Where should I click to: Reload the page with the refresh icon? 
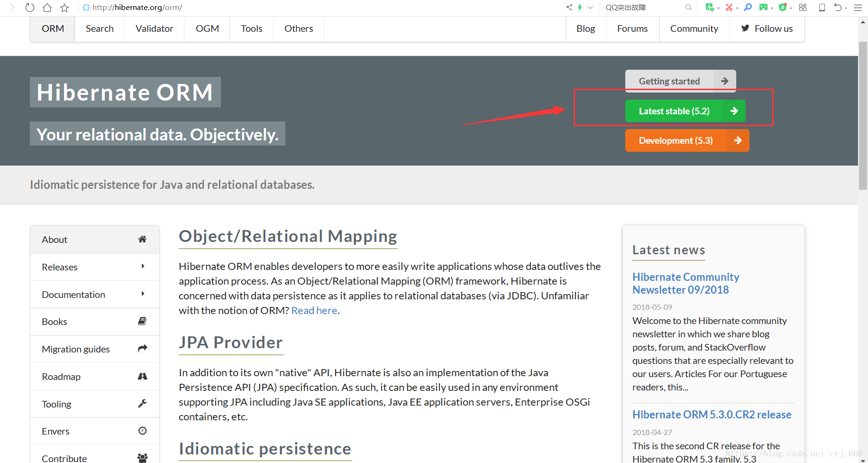click(x=30, y=8)
